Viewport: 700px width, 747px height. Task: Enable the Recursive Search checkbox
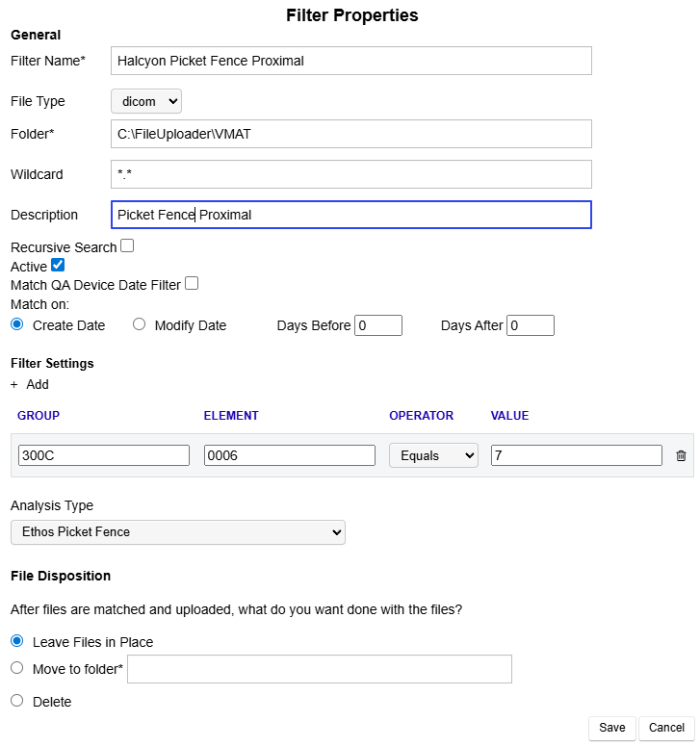pos(127,246)
